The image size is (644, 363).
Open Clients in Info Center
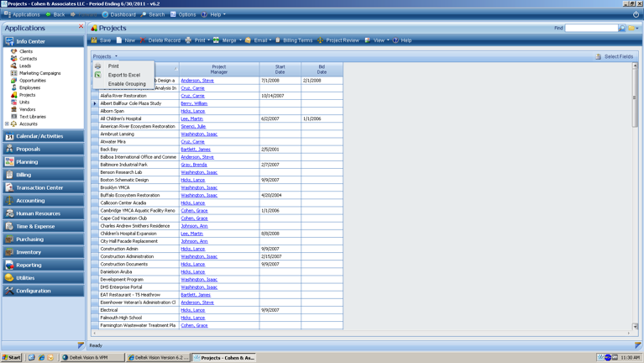(26, 51)
